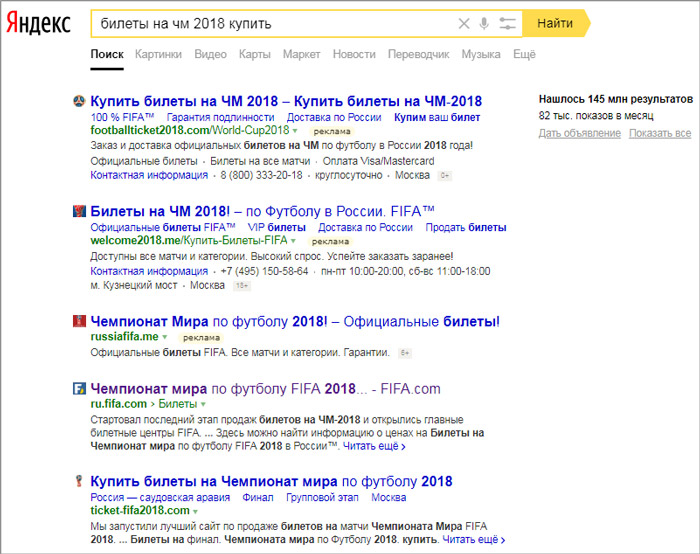This screenshot has width=700, height=554.
Task: Open result 'Билеты на ЧМ 2018! – по Футболу в России'
Action: point(262,211)
